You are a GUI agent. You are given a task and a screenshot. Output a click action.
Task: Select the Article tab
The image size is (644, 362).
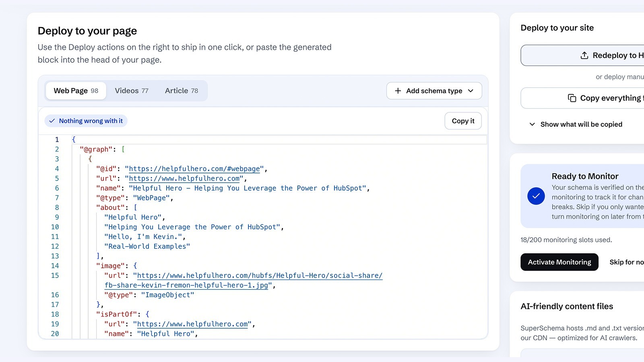[x=182, y=91]
